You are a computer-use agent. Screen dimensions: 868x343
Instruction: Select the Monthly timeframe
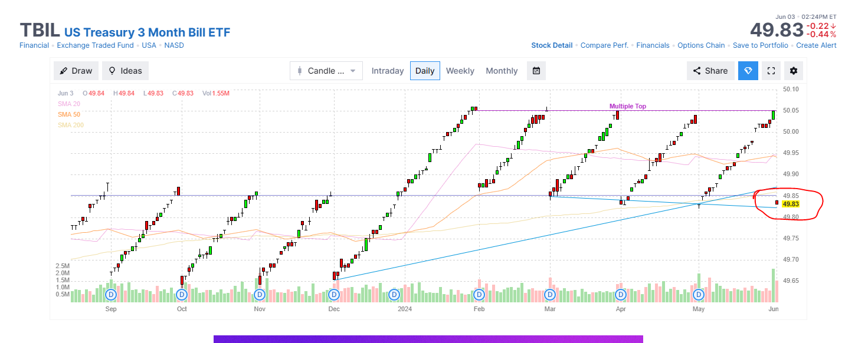502,71
